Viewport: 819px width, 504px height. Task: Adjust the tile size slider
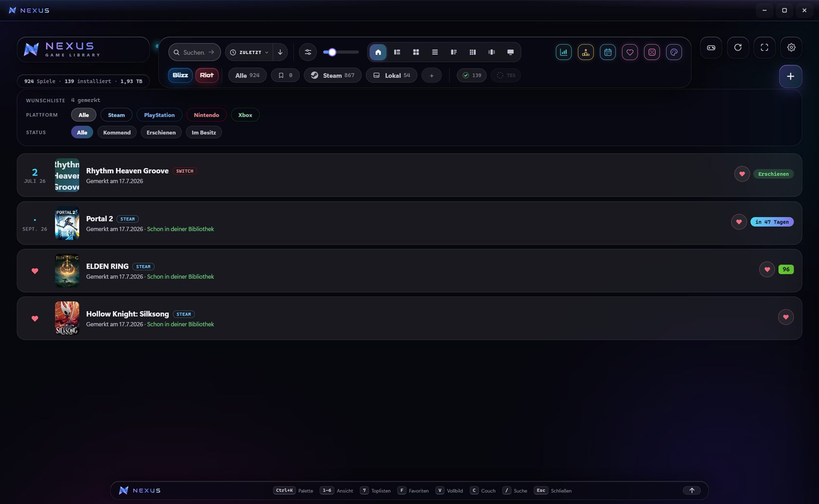[x=341, y=52]
